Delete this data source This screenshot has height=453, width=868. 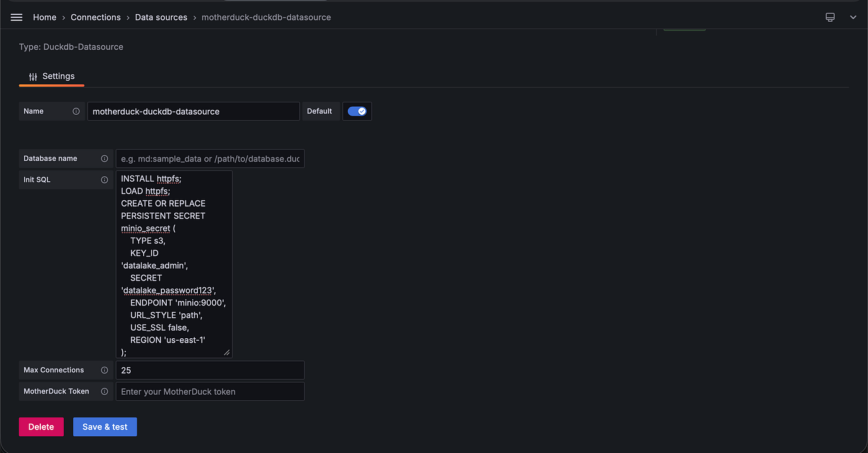[x=41, y=427]
